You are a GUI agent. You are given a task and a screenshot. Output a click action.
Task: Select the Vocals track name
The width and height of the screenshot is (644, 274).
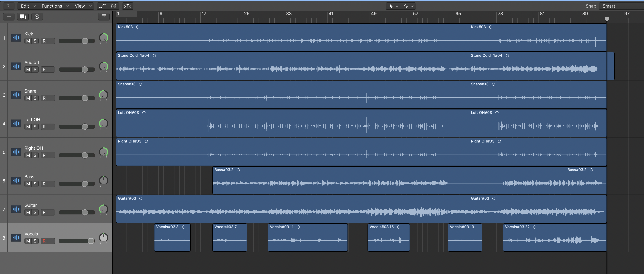tap(31, 234)
